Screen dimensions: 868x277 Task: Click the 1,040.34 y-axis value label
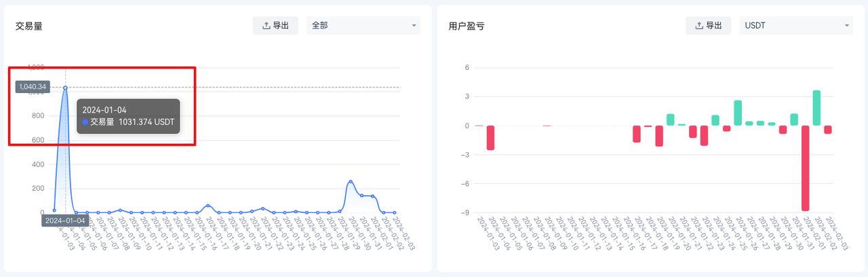click(33, 87)
